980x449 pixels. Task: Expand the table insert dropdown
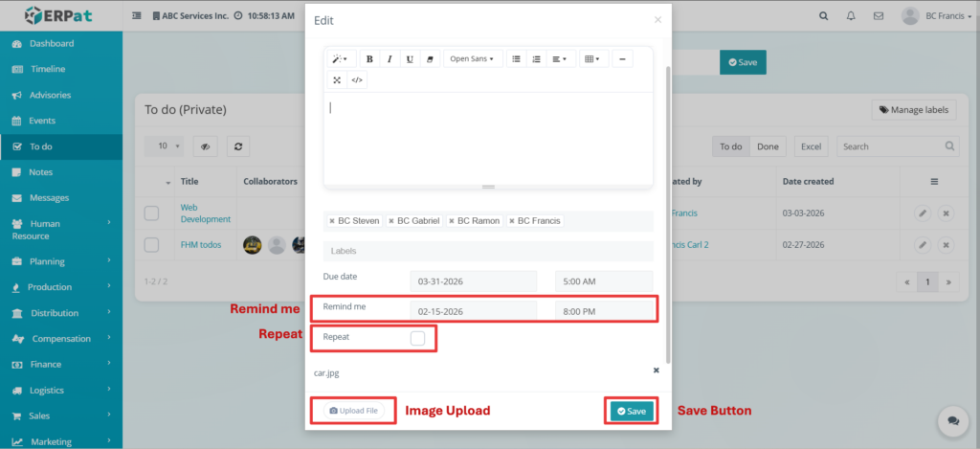[591, 59]
